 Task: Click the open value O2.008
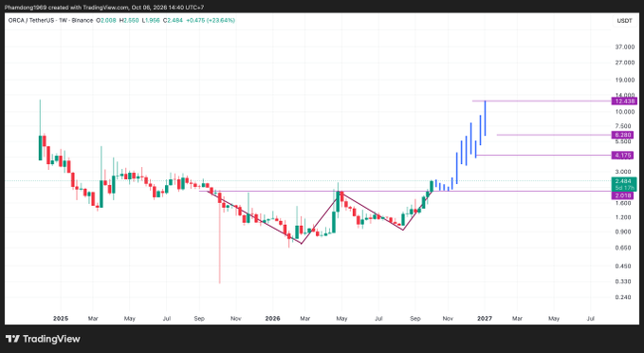tap(106, 20)
